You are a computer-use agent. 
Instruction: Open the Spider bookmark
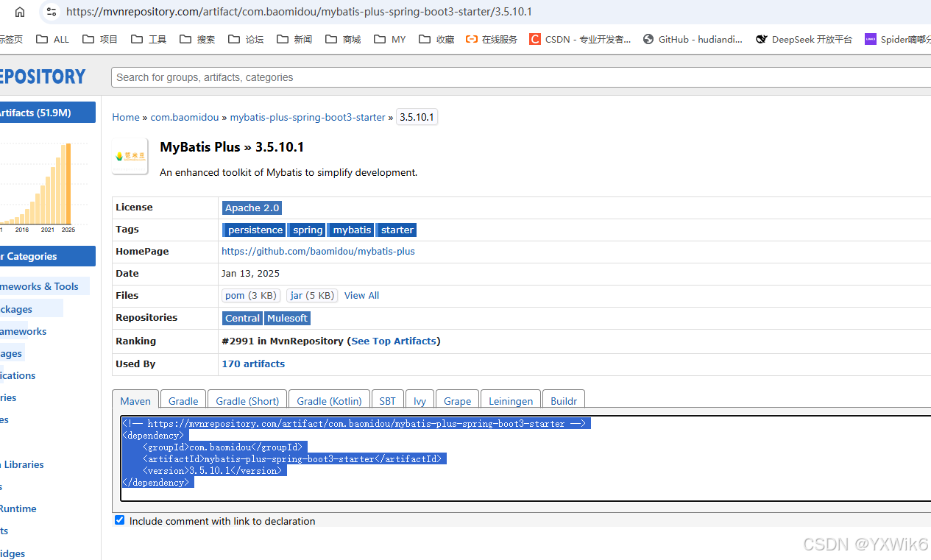897,40
